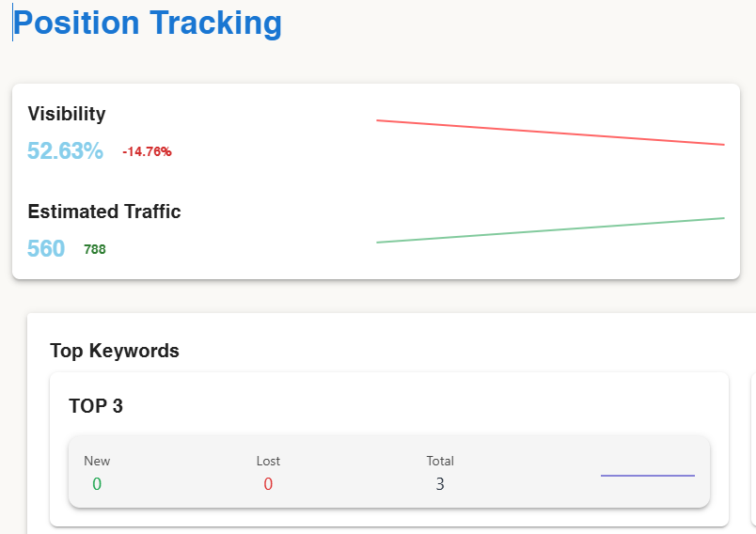Screen dimensions: 756x534
Task: Click the 52.63% visibility value
Action: (65, 150)
